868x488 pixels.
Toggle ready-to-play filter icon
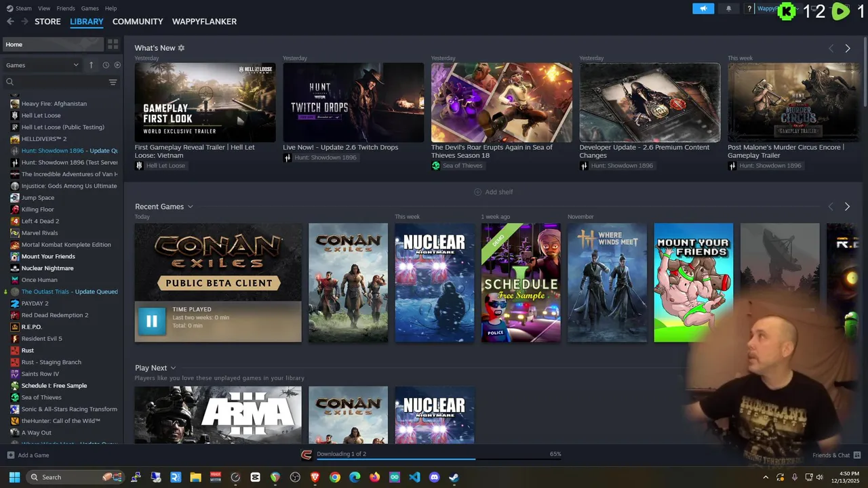click(117, 65)
